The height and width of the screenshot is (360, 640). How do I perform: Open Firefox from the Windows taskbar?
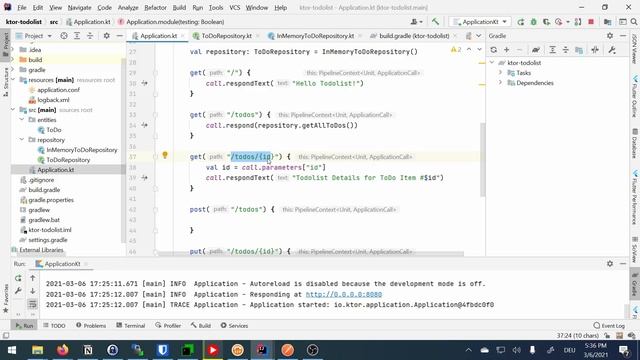62,350
